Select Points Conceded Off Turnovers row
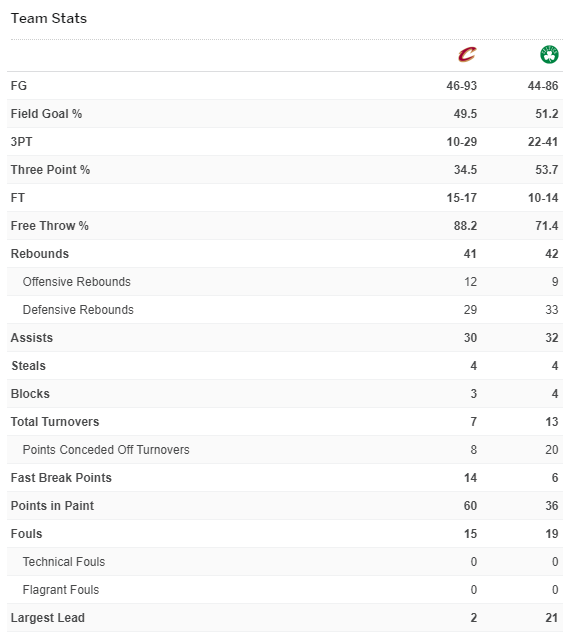 pos(285,450)
